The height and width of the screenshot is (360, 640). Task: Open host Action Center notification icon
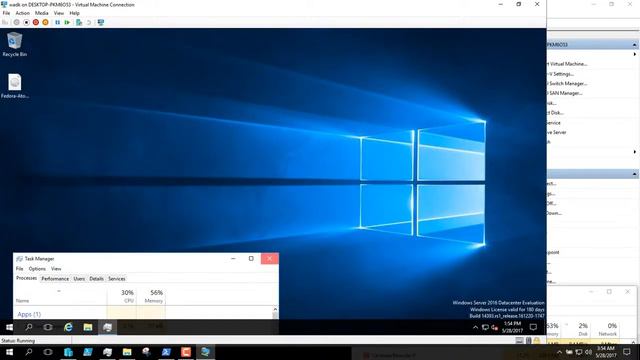(x=627, y=352)
